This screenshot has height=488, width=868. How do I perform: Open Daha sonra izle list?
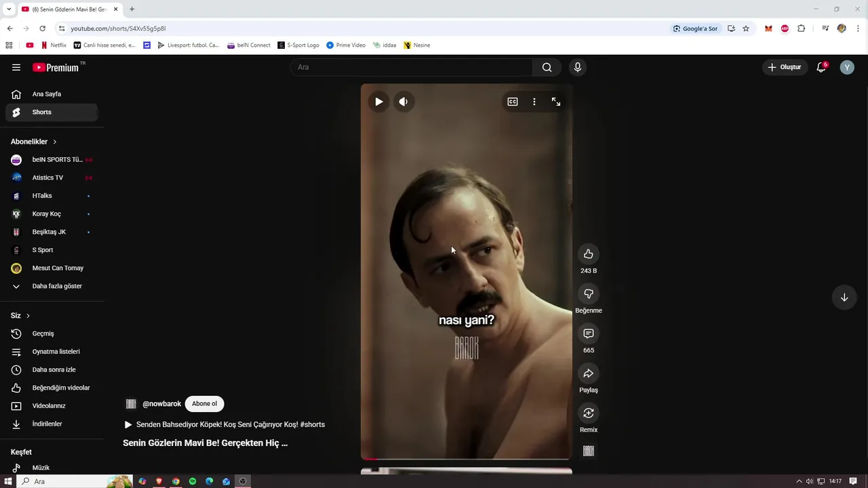point(52,370)
